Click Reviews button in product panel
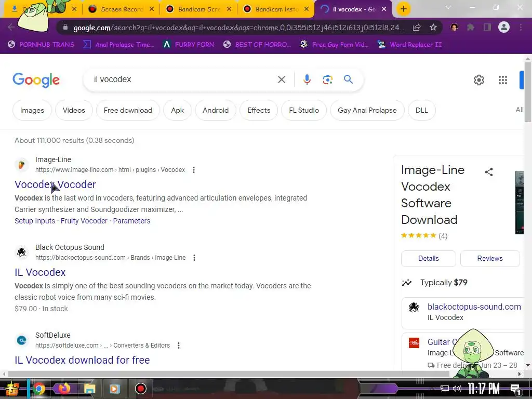This screenshot has height=399, width=532. pos(489,259)
